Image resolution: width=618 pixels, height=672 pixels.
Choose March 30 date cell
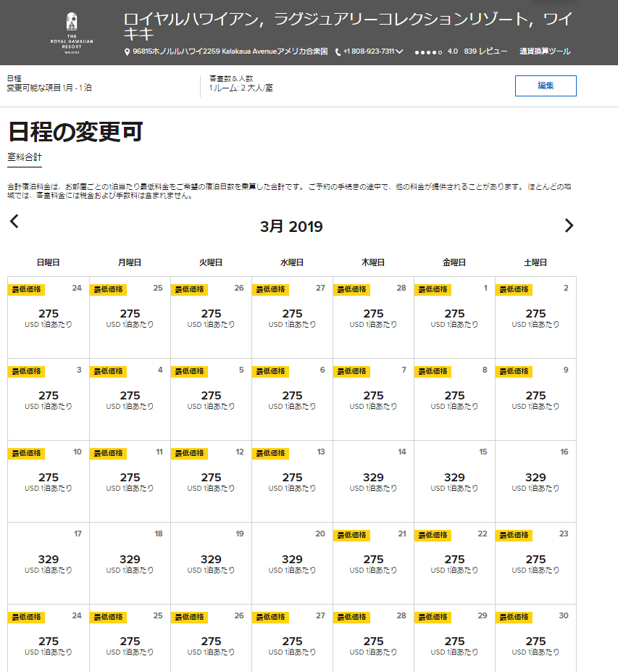(x=536, y=639)
